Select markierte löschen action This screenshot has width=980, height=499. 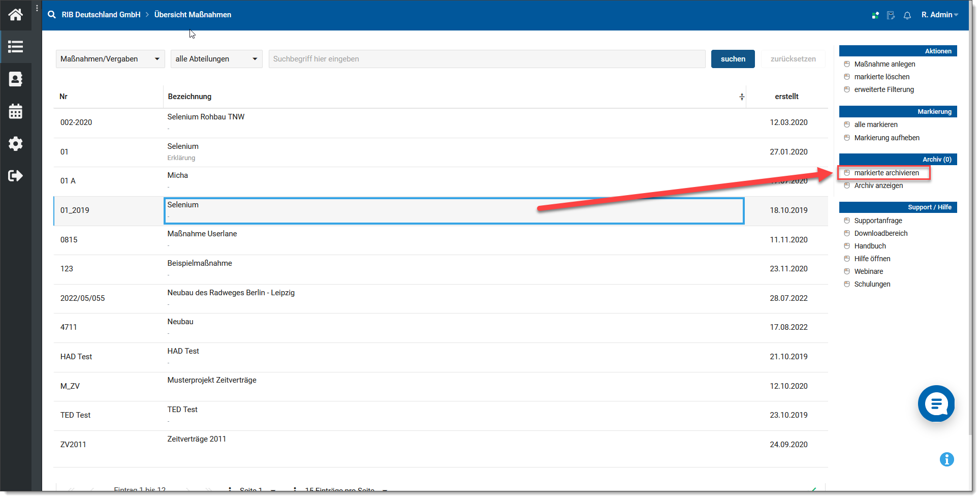tap(882, 77)
